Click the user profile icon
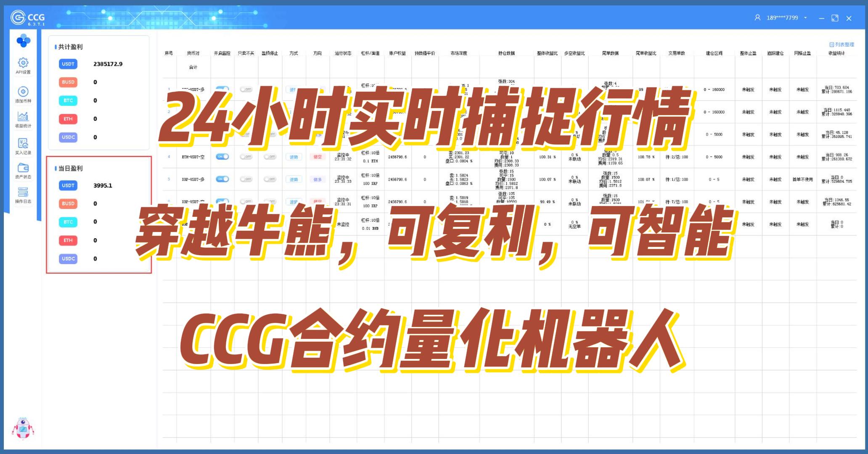 757,18
